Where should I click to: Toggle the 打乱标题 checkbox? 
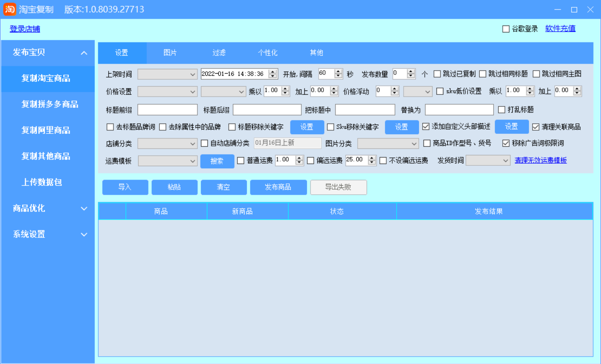tap(502, 110)
